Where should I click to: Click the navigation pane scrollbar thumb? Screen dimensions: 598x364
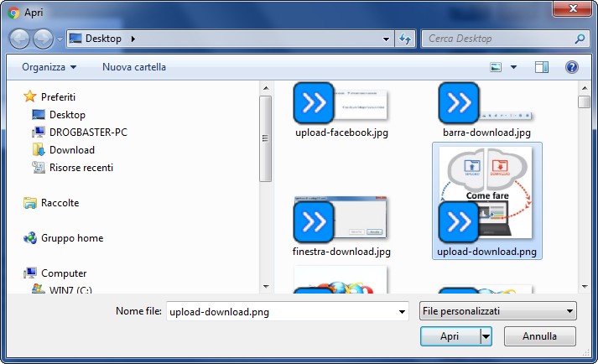tap(265, 138)
